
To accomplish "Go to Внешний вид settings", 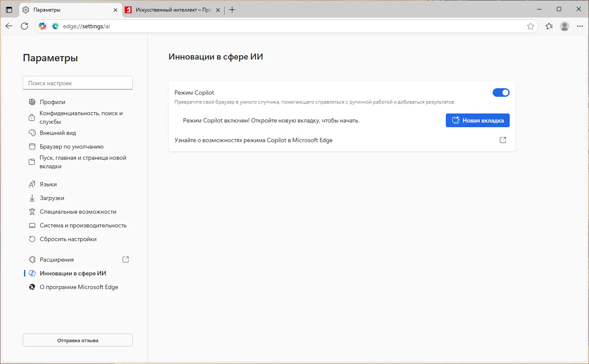I will (x=58, y=133).
